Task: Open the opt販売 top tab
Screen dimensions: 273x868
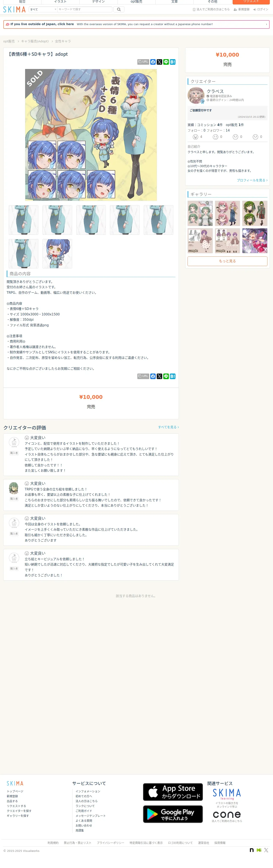Action: click(x=136, y=2)
